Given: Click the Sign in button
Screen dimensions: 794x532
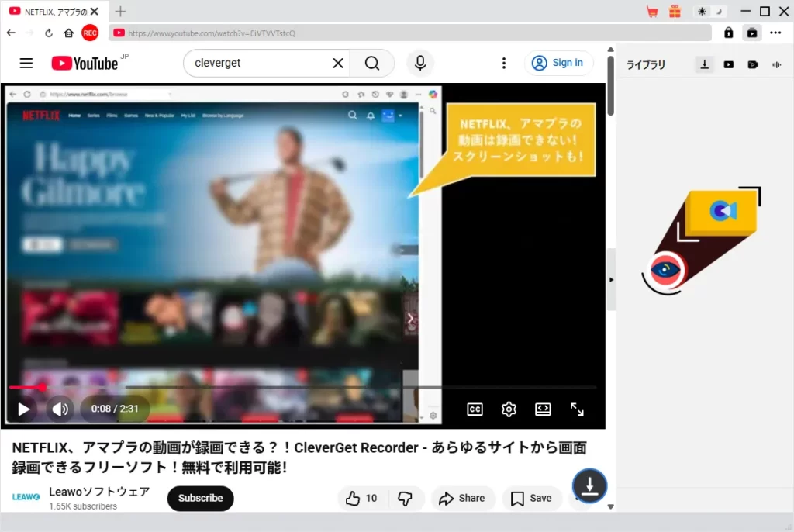Looking at the screenshot, I should (559, 63).
